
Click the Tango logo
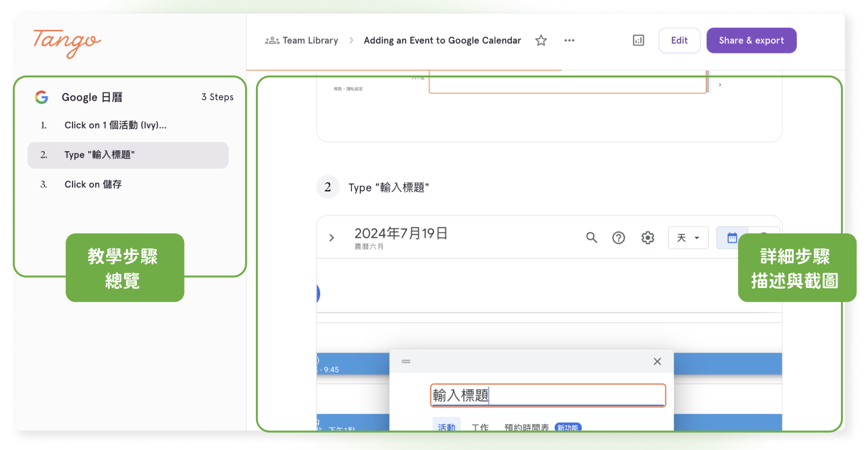67,43
